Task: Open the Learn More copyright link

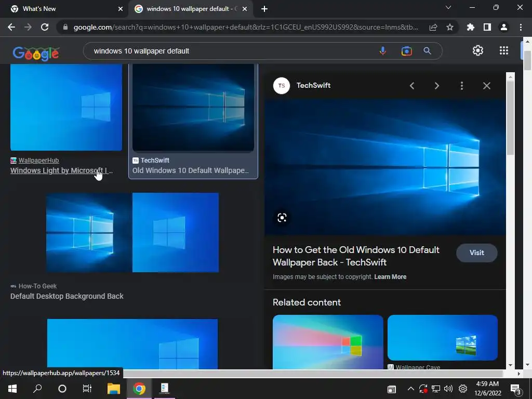Action: tap(390, 277)
